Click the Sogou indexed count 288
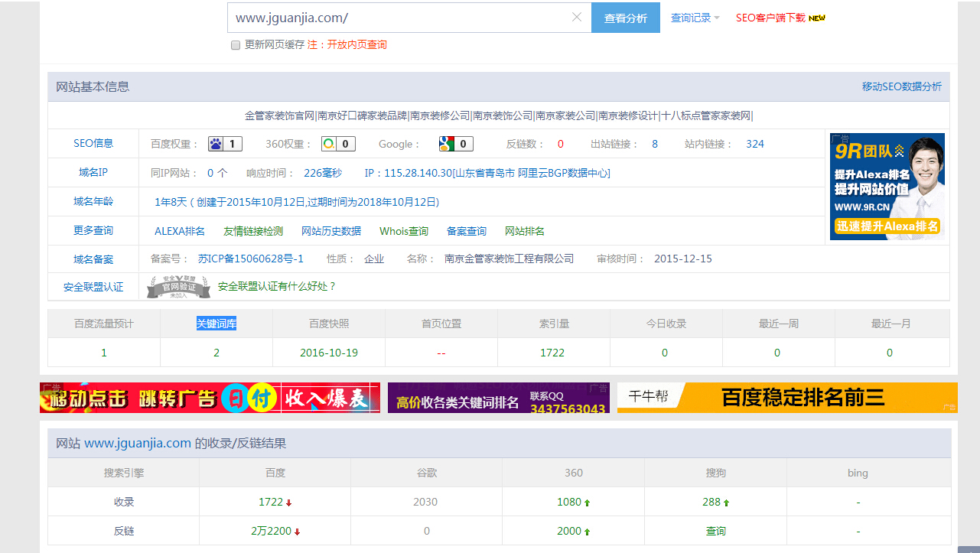This screenshot has height=553, width=980. pyautogui.click(x=711, y=502)
